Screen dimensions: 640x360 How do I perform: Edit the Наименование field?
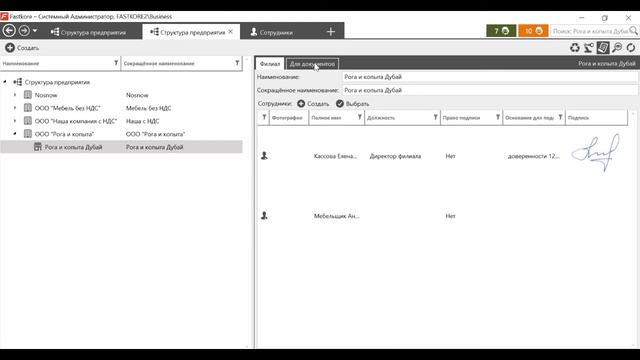[x=490, y=77]
